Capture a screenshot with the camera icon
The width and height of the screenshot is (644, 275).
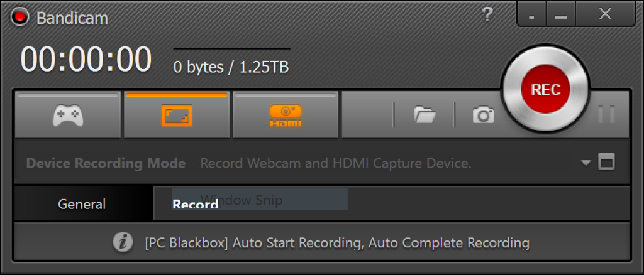tap(484, 115)
